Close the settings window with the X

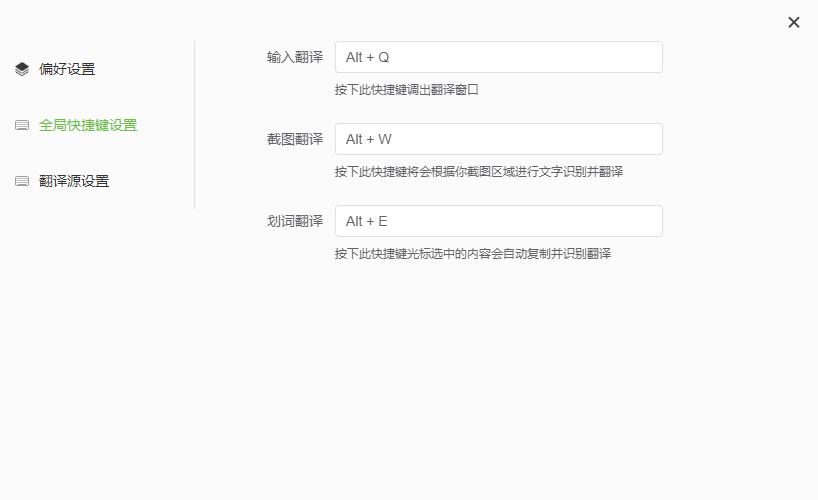point(794,22)
